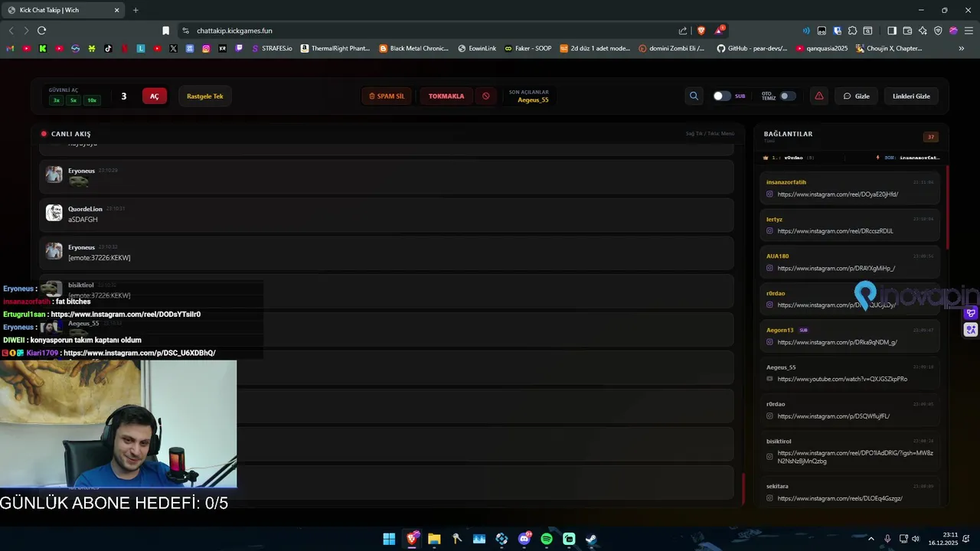Open the search magnifier in chat toolbar

point(694,96)
